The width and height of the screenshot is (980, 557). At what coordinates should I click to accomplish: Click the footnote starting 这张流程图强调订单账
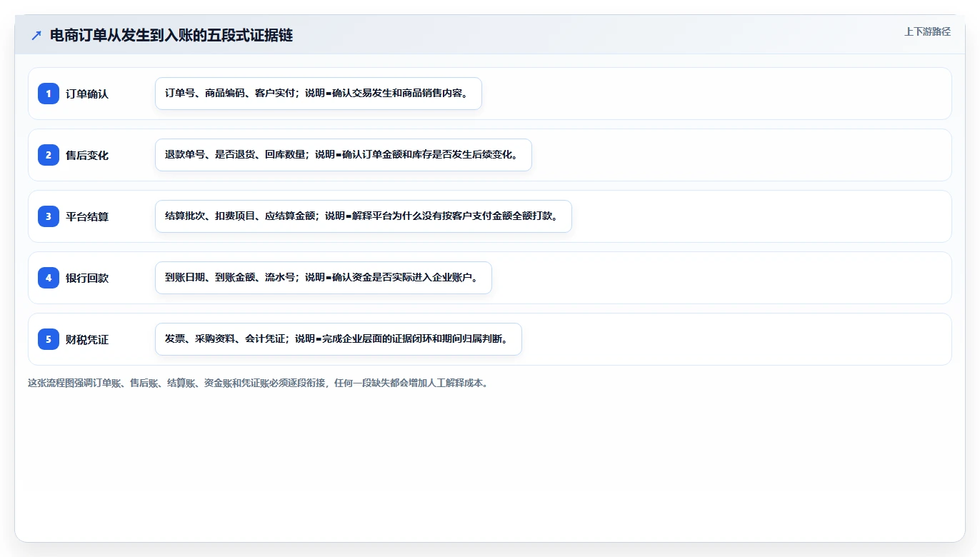click(x=258, y=383)
